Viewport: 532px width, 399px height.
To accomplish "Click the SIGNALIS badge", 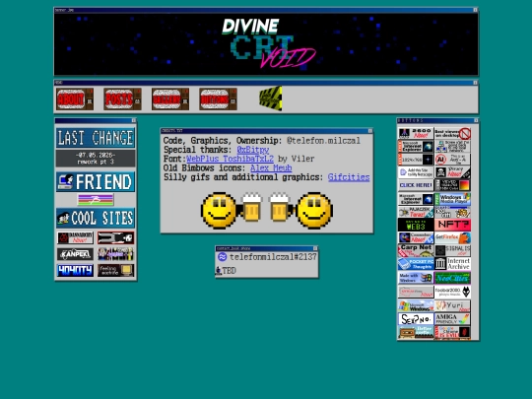I will pyautogui.click(x=452, y=250).
